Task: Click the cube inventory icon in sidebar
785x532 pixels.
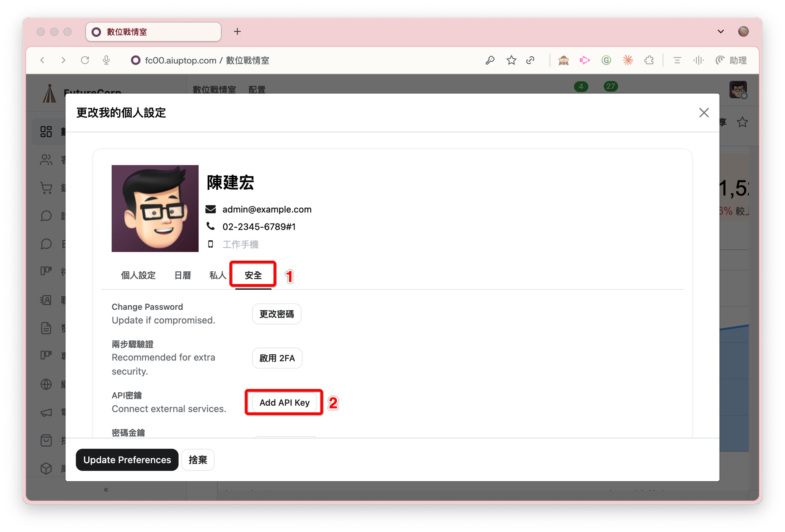Action: coord(46,468)
